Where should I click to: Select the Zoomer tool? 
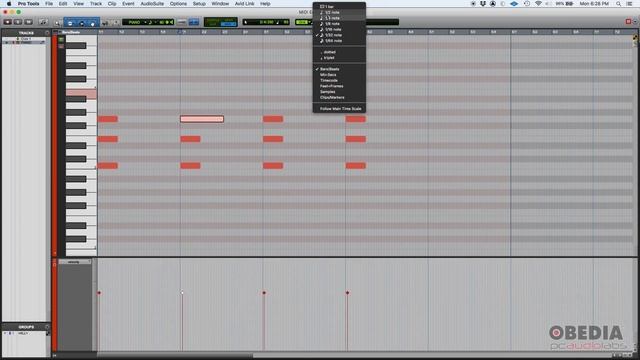click(x=58, y=23)
